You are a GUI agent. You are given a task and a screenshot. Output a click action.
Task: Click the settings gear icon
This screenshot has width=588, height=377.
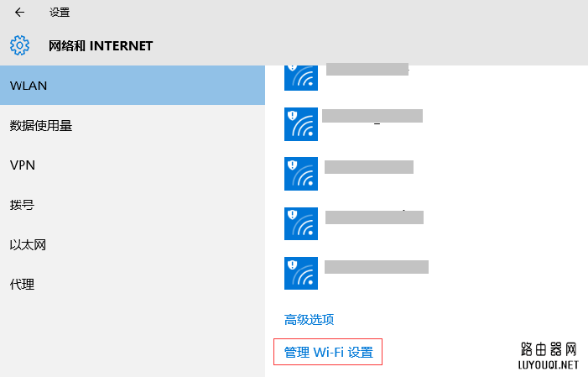pos(19,45)
